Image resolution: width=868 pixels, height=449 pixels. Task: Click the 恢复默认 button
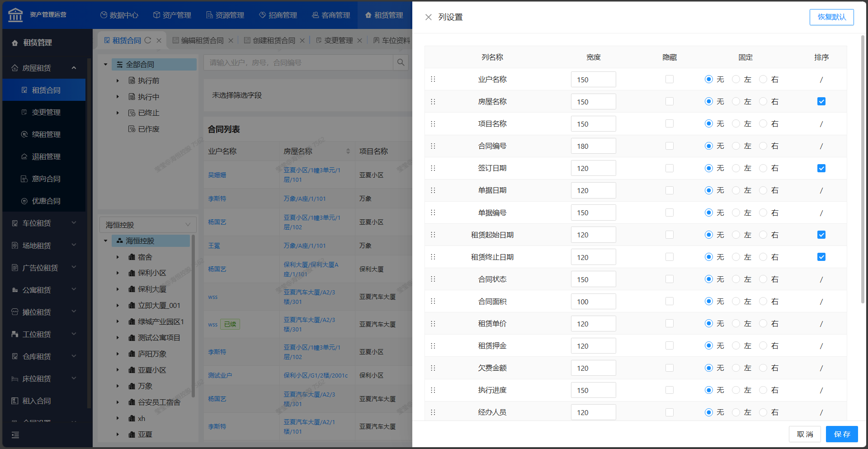point(831,17)
